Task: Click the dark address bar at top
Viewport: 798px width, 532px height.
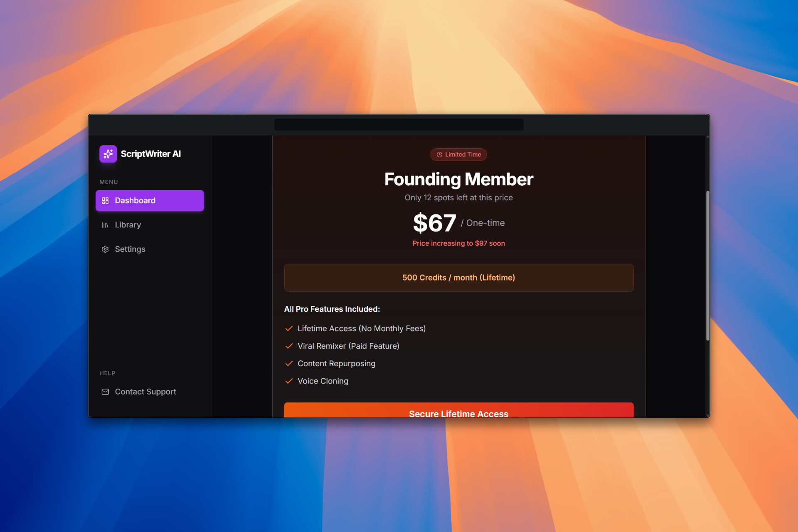Action: pos(399,125)
